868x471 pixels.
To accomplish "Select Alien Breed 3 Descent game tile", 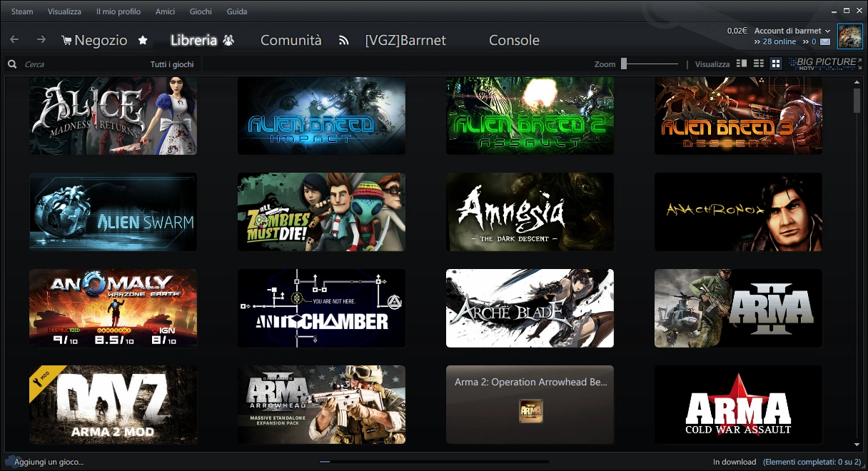I will pyautogui.click(x=738, y=116).
